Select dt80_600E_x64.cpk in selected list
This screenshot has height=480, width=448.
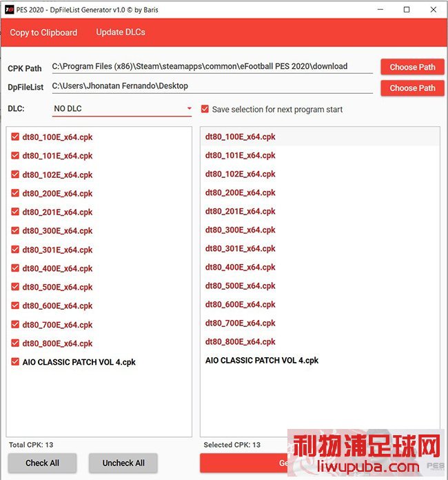click(320, 305)
